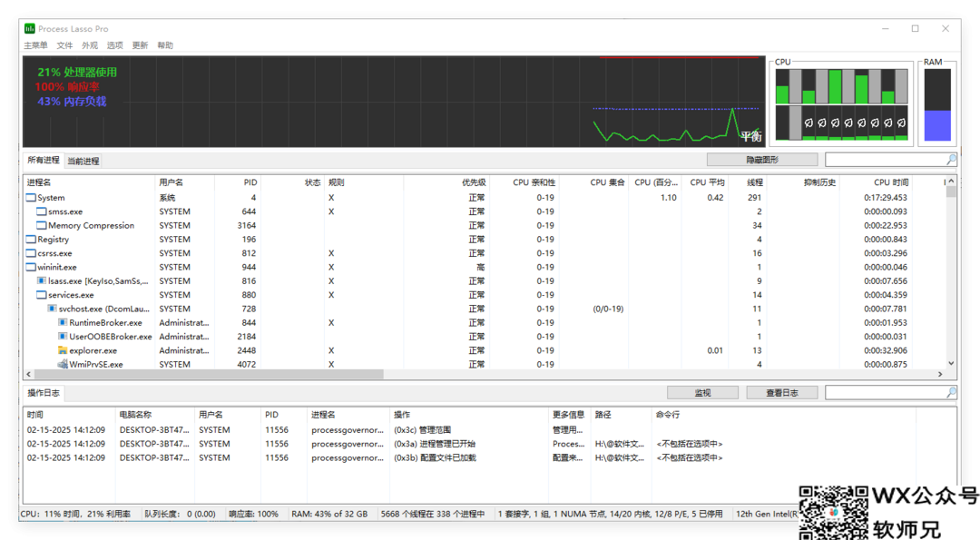The image size is (980, 540).
Task: Select the RuntimeBroker.exe process row
Action: coord(485,322)
